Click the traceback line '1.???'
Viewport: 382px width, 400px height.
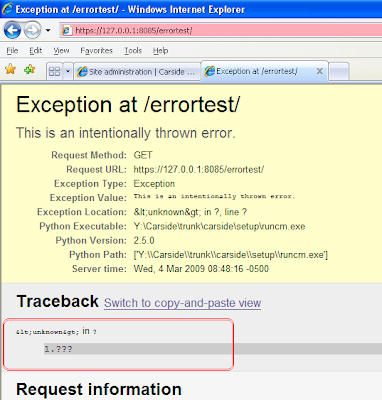(213, 349)
